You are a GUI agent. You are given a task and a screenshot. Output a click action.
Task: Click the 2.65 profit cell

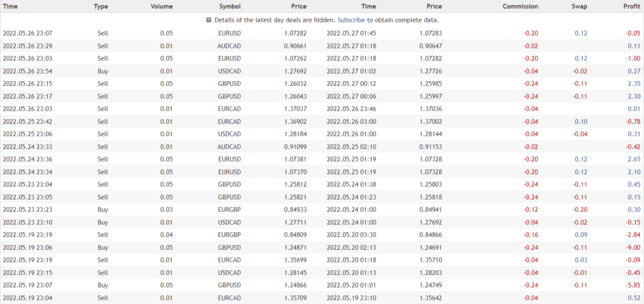[x=631, y=160]
